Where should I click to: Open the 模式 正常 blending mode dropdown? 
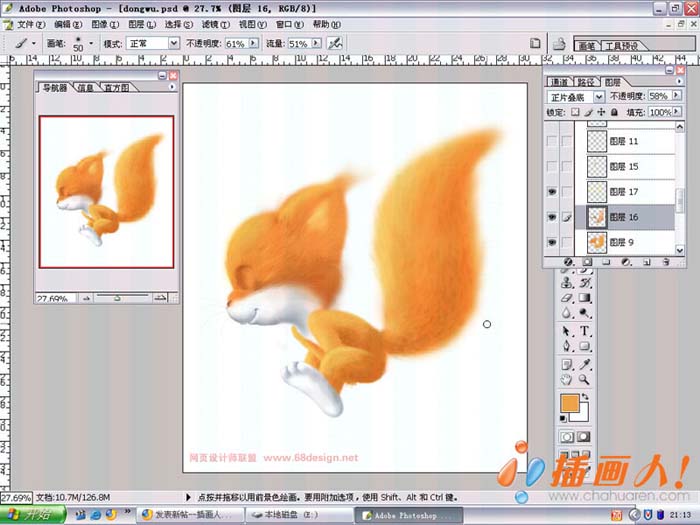(x=174, y=43)
